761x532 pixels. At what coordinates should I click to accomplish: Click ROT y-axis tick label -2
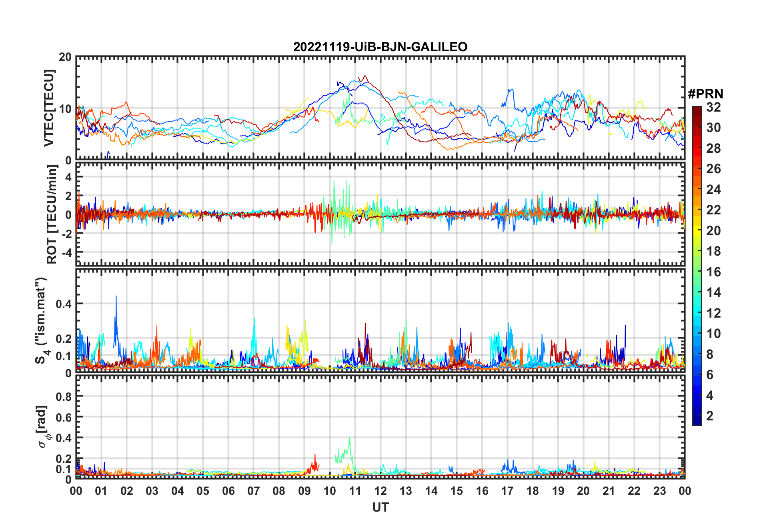click(67, 234)
